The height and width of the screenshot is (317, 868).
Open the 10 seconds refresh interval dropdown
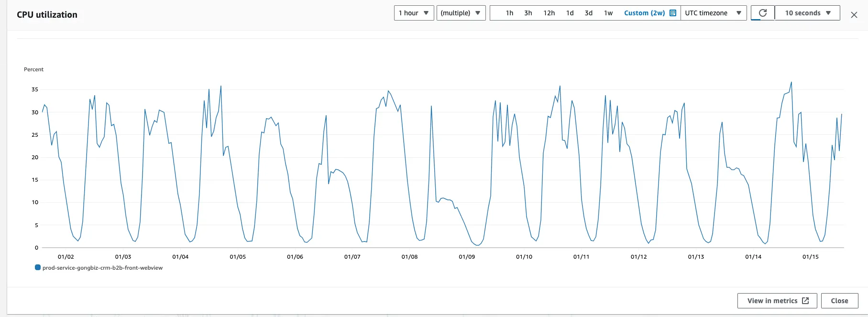point(807,13)
